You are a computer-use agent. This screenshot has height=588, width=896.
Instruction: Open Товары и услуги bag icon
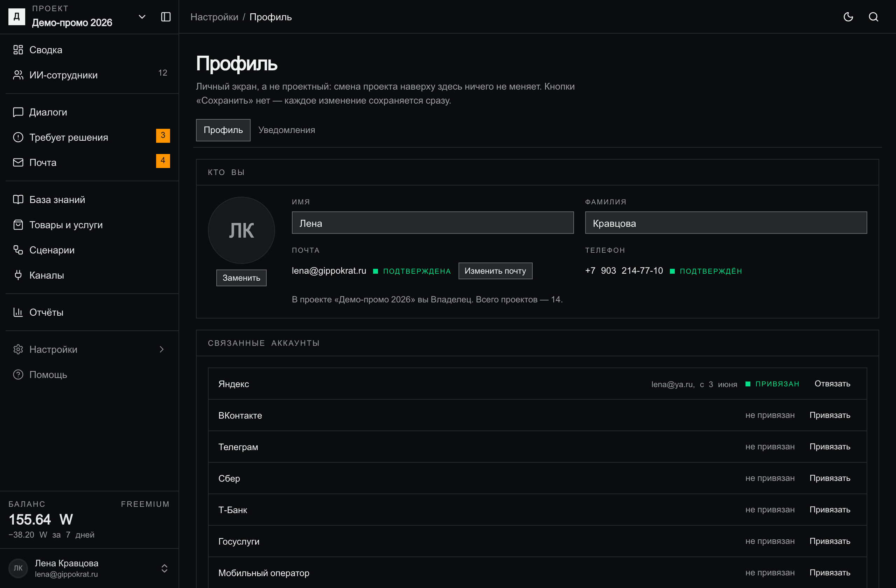(x=18, y=225)
